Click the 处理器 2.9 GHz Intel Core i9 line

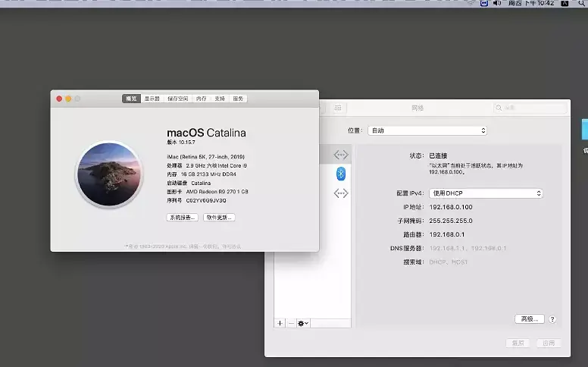point(207,165)
